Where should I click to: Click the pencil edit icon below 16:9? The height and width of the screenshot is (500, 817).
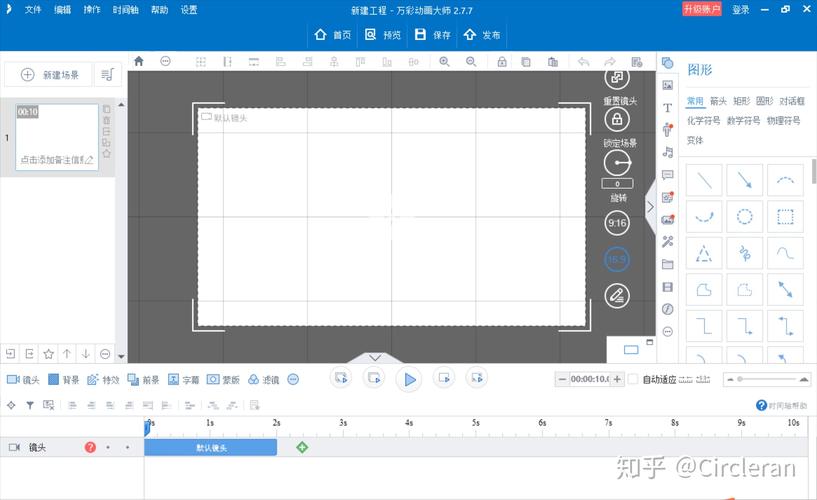pyautogui.click(x=617, y=296)
